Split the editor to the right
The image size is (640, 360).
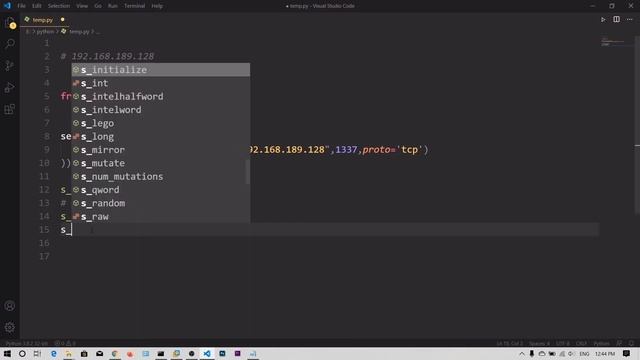[x=616, y=19]
